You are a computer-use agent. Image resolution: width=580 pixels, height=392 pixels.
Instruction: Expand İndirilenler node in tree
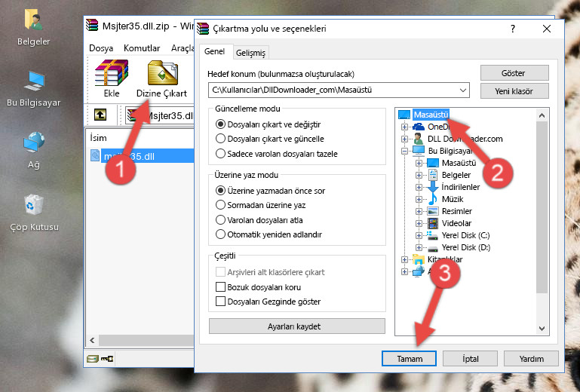coord(419,187)
